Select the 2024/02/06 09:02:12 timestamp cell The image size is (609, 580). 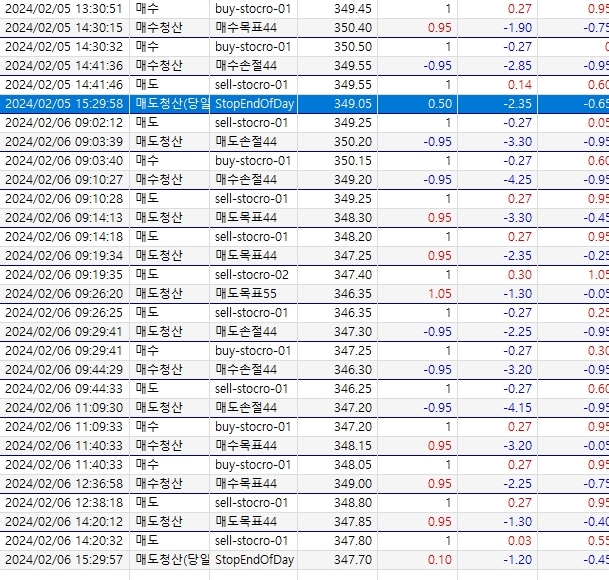click(x=65, y=122)
